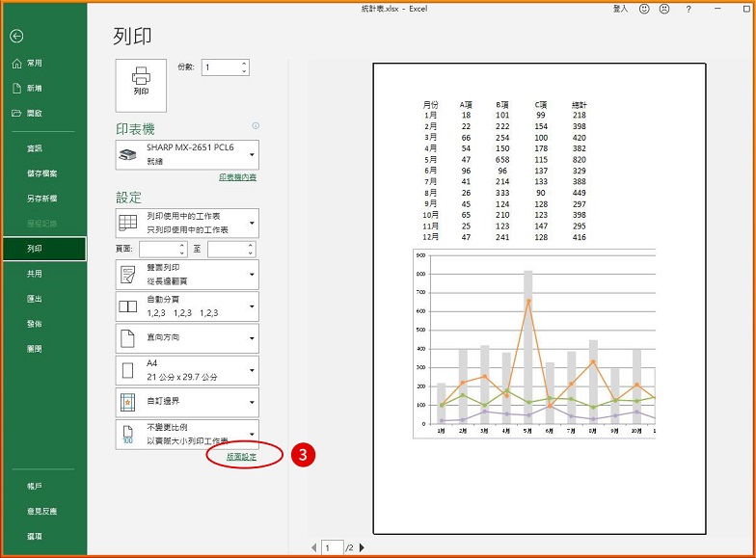Click the A4 paper size icon
The image size is (756, 558).
tap(127, 370)
